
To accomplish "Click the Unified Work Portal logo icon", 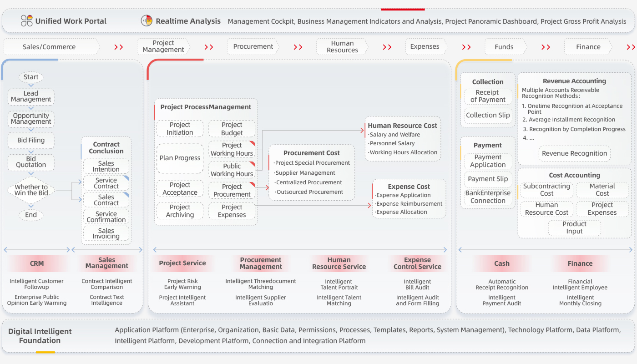I will pos(27,21).
